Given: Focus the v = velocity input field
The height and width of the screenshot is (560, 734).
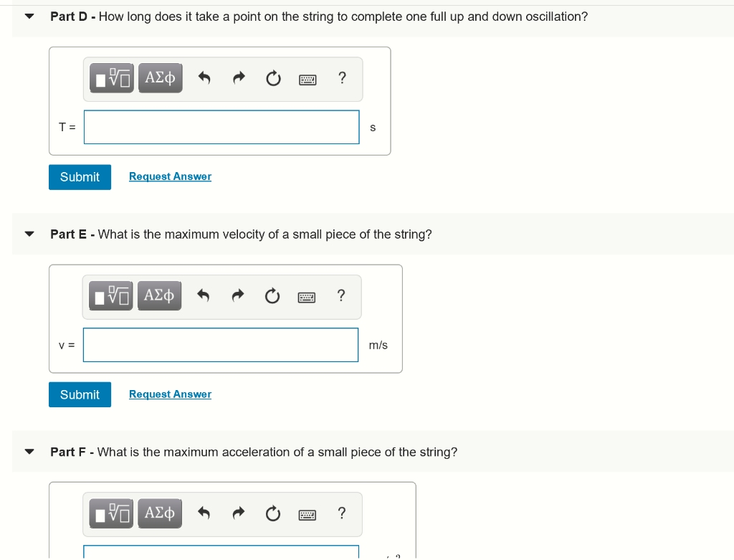Looking at the screenshot, I should pyautogui.click(x=221, y=345).
